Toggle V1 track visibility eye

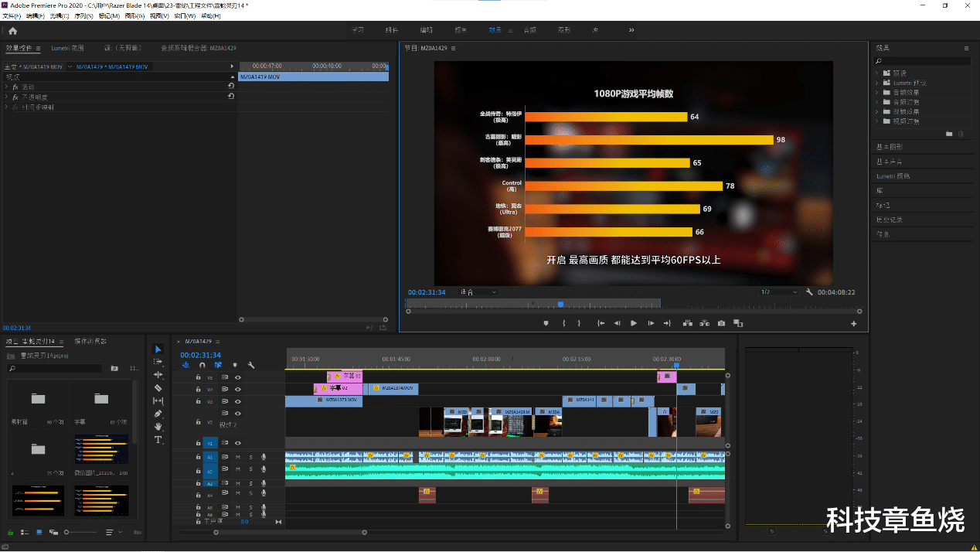point(238,443)
